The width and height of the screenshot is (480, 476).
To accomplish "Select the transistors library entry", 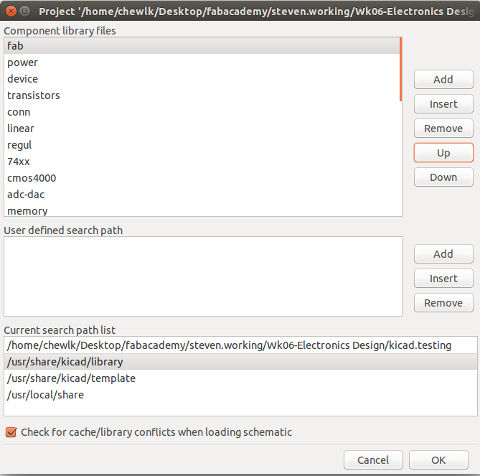I will coord(202,95).
